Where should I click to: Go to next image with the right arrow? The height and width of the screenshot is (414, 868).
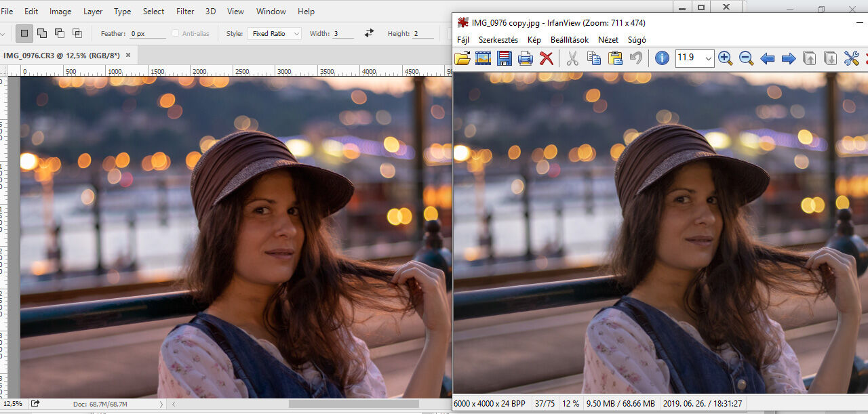(788, 58)
